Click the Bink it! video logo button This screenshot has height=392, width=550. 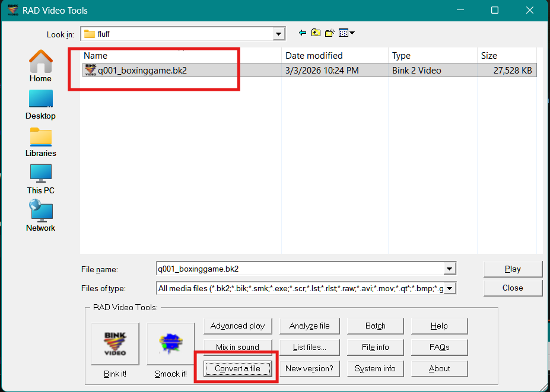pos(115,344)
